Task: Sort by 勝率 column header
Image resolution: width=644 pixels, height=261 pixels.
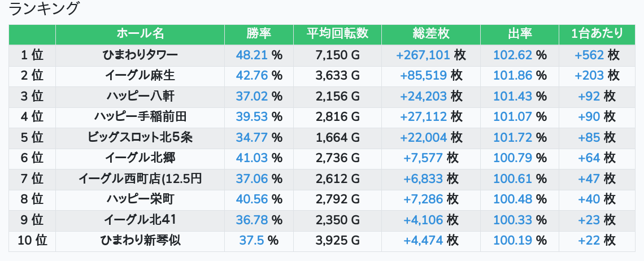Action: pos(259,33)
